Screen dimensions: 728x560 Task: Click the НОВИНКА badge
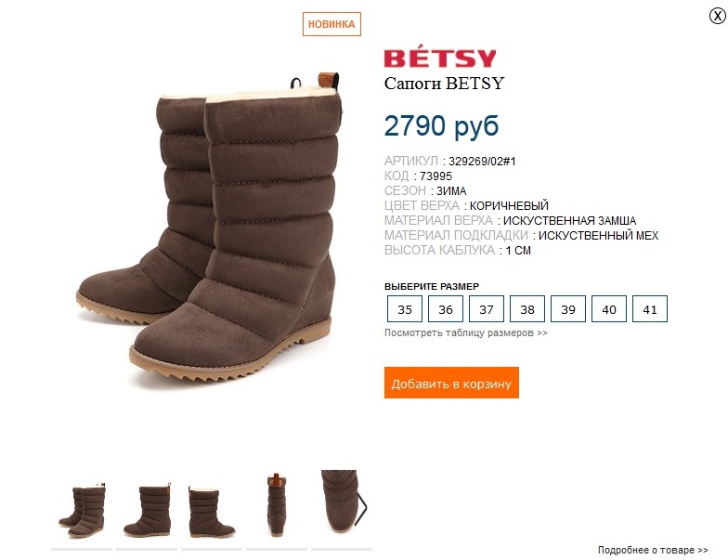pyautogui.click(x=331, y=24)
